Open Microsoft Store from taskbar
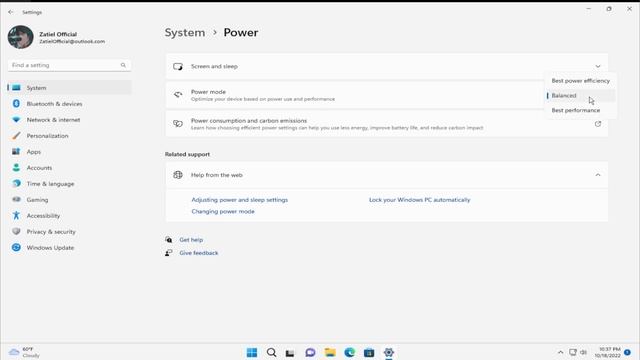 tap(369, 352)
